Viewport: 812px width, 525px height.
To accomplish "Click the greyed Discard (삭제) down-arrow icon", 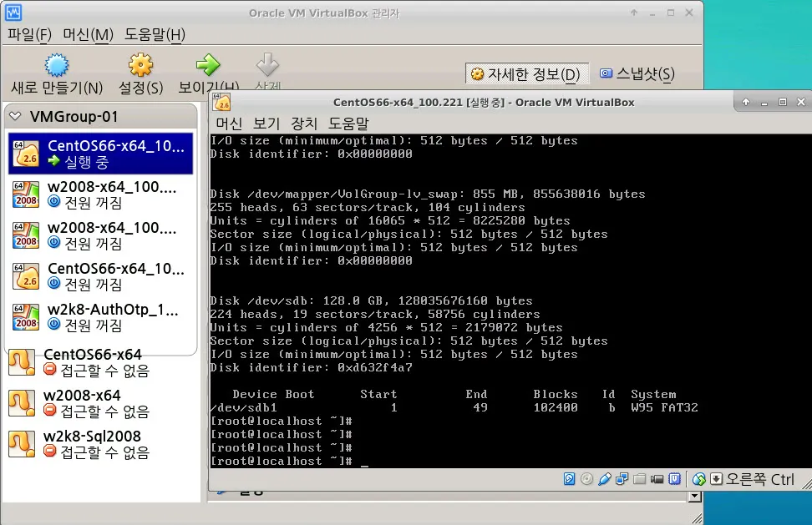I will (267, 65).
